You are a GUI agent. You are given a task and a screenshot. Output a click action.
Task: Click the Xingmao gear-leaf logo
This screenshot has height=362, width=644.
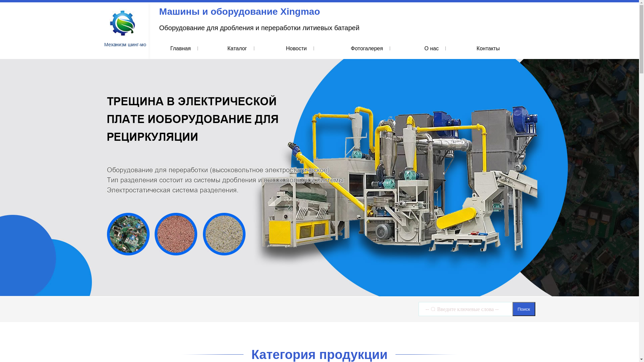click(122, 23)
